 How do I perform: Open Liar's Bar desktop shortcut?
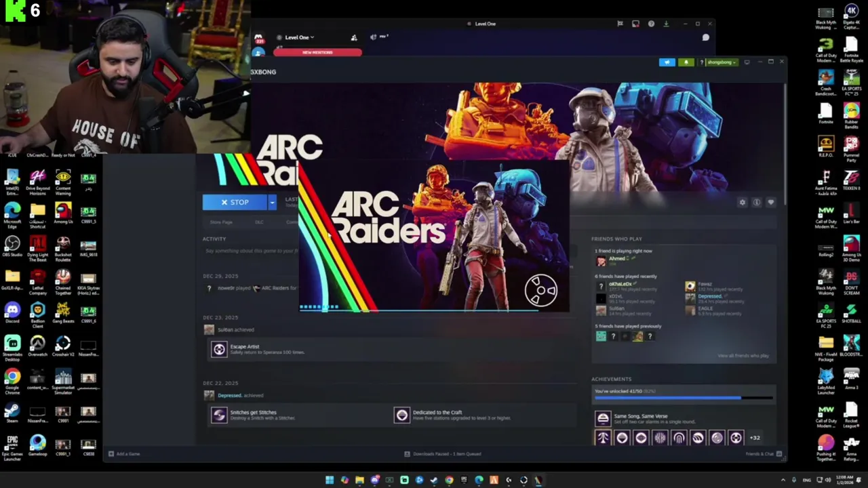click(x=851, y=212)
